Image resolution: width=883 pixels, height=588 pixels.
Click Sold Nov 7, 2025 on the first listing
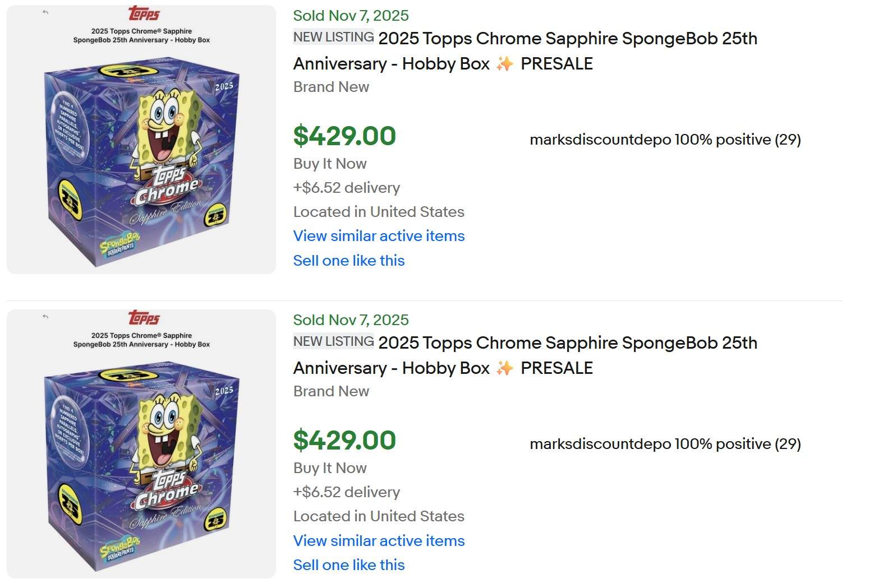click(350, 16)
